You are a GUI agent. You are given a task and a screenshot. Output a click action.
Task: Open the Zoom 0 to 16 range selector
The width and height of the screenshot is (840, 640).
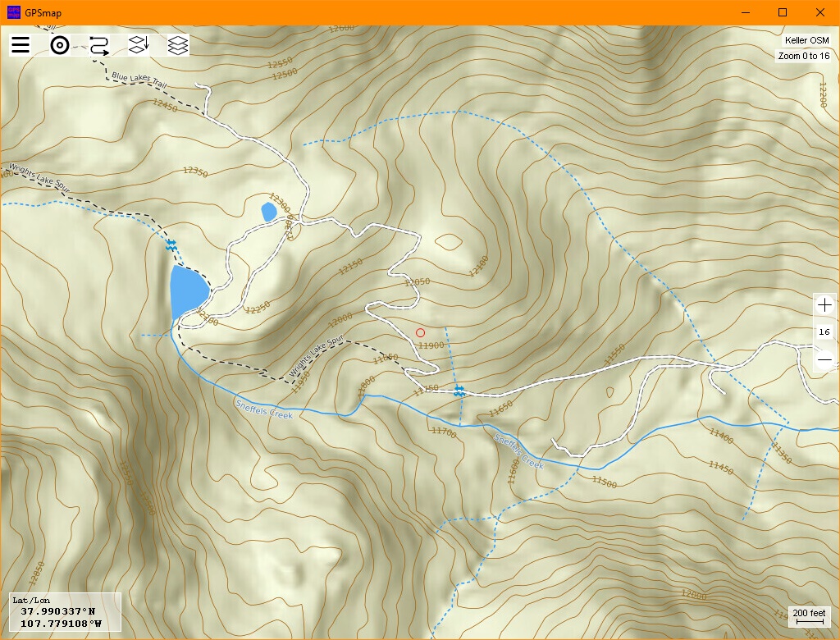tap(806, 55)
